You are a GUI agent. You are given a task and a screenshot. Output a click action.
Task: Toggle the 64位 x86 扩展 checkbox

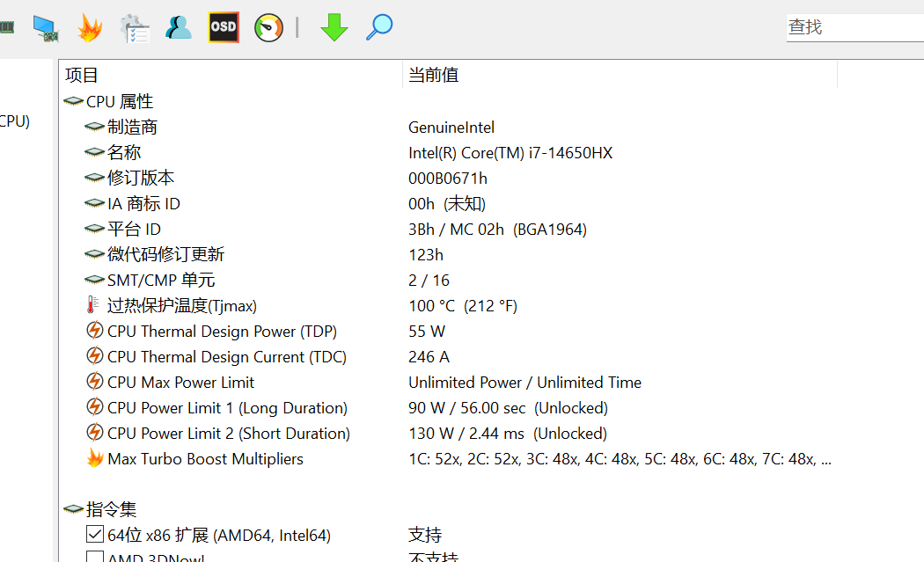click(94, 535)
